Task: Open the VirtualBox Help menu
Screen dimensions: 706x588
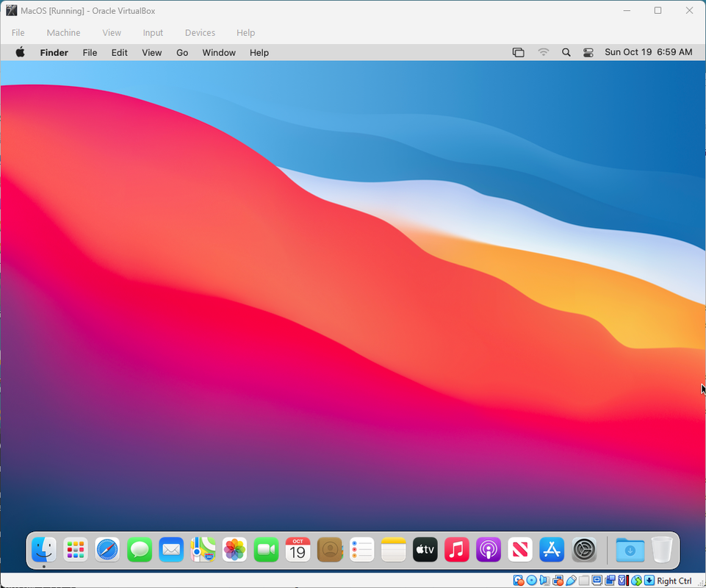Action: point(246,32)
